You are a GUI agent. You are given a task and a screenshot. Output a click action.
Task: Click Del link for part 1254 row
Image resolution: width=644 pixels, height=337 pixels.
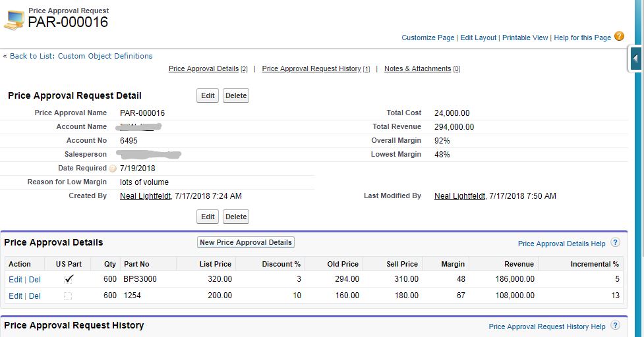pos(35,296)
